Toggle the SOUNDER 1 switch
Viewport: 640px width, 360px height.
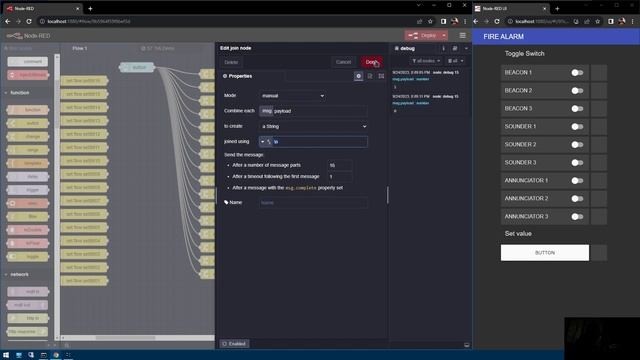click(577, 127)
